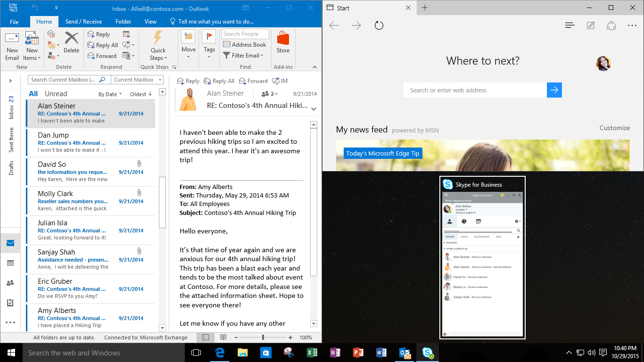
Task: Expand the folder pane chevron
Action: pyautogui.click(x=10, y=81)
